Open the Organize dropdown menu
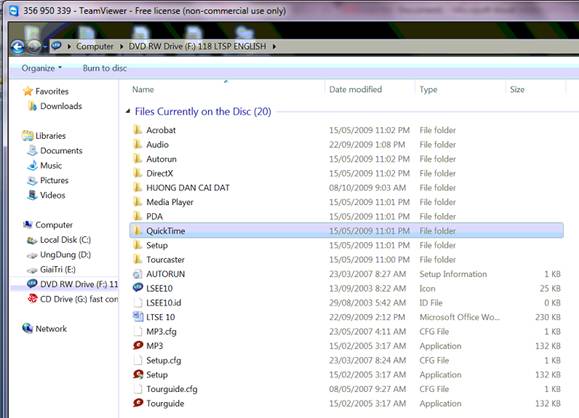This screenshot has height=418, width=579. (42, 68)
